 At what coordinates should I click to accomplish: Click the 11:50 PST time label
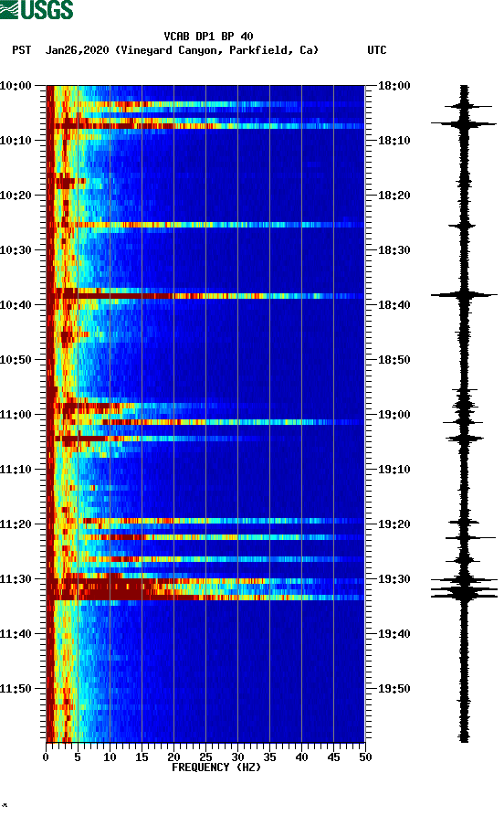(x=16, y=689)
